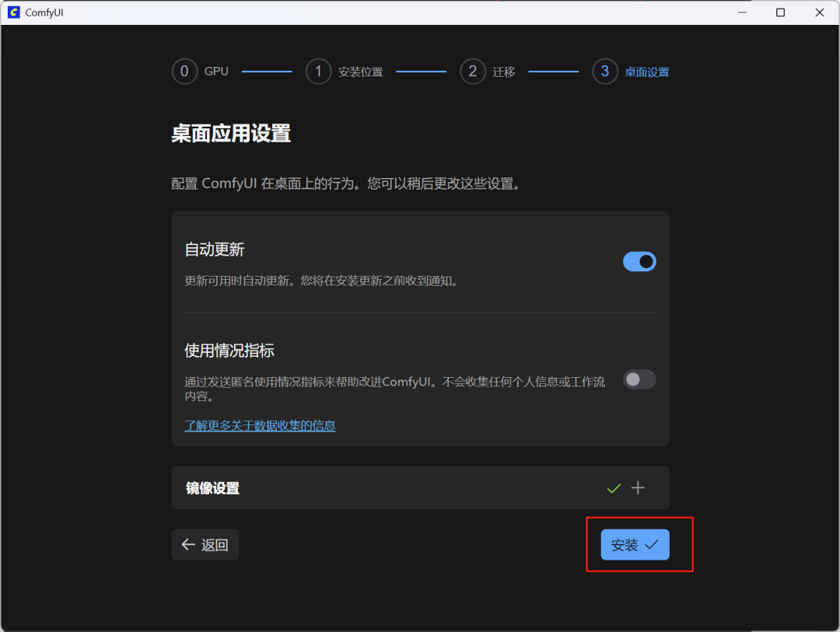Click the 更新可用时自动更新 description text
The image size is (840, 632).
[321, 281]
